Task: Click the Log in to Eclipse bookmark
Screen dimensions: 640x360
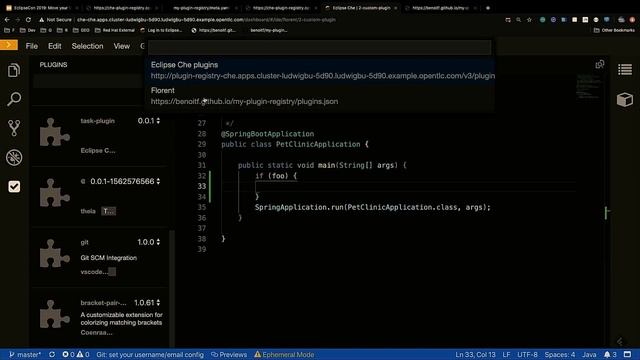Action: [161, 30]
